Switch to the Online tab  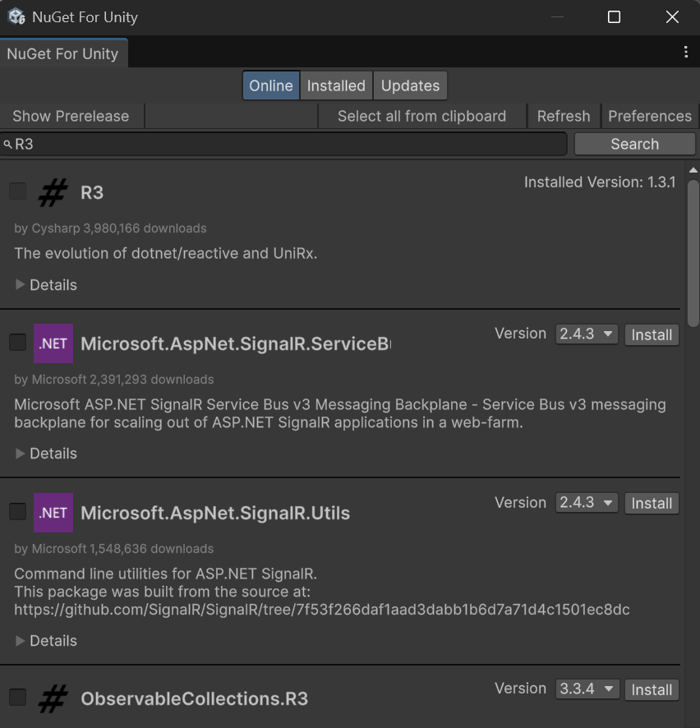(x=271, y=85)
